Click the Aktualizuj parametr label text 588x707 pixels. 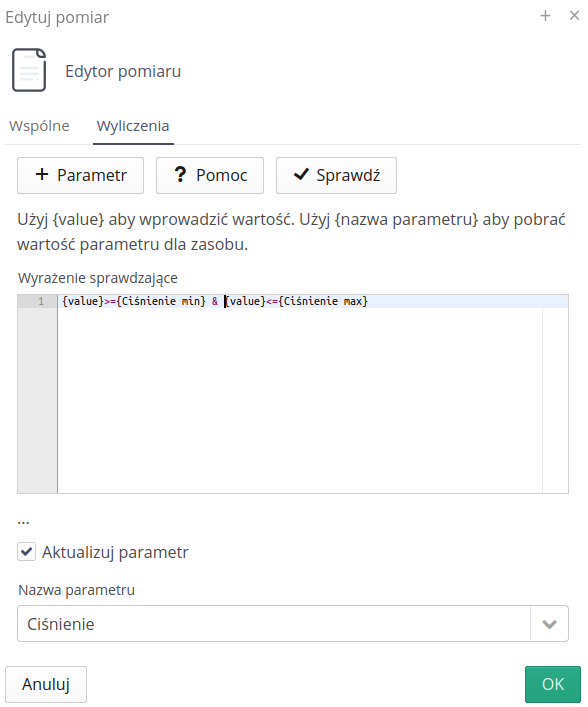click(x=115, y=552)
